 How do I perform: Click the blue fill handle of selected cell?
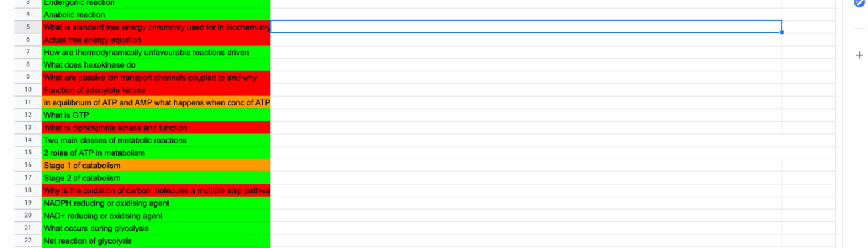tap(782, 33)
